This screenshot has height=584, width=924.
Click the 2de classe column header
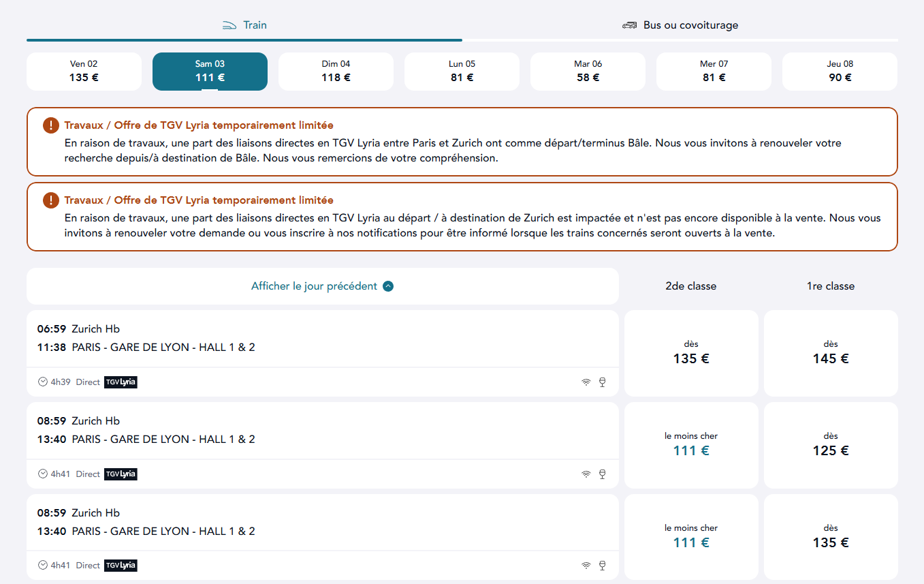(691, 286)
